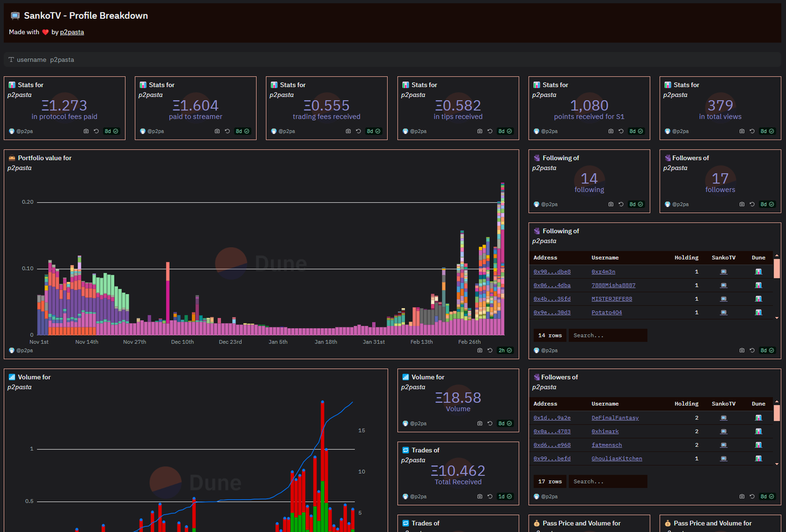Click the '14 rows' count in Following table
786x532 pixels.
point(549,335)
